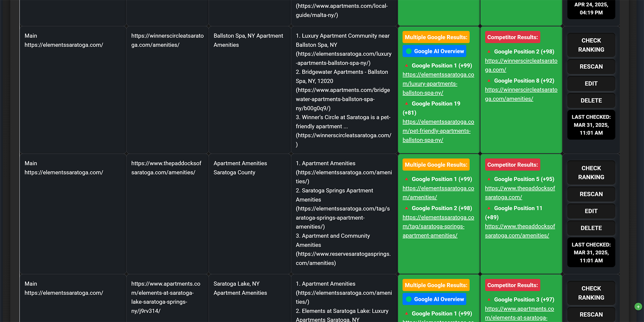This screenshot has width=644, height=322.
Task: Open winnerscircleatsaratoga.com/amenities competitor link
Action: pos(521,94)
